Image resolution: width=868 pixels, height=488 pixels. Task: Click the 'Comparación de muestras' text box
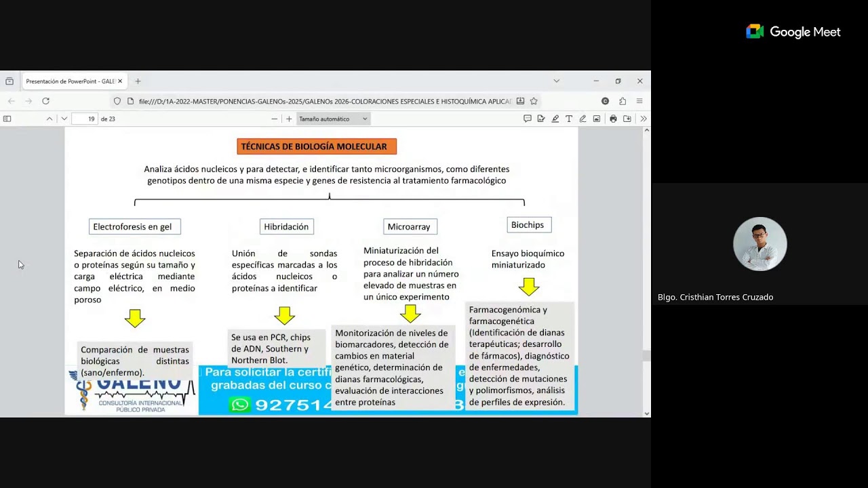pos(135,361)
